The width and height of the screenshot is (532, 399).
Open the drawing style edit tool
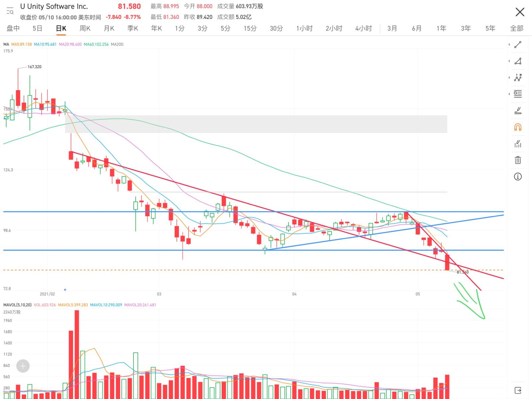tap(518, 144)
